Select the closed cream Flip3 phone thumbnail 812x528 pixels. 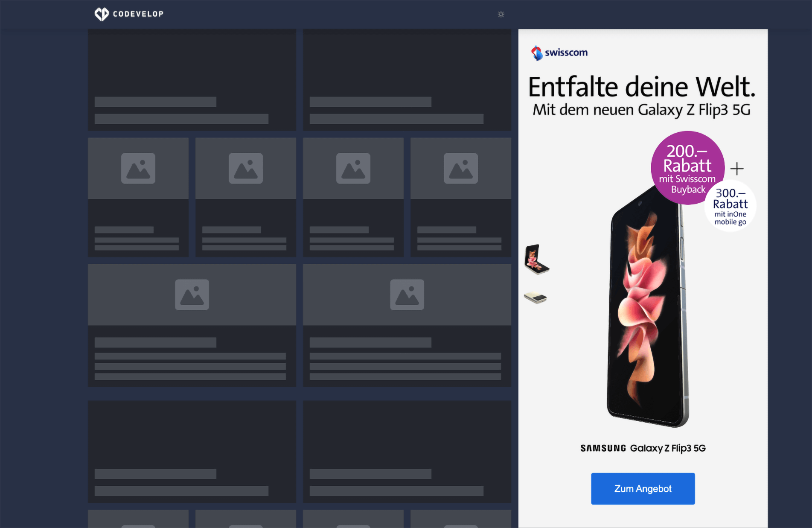[x=536, y=297]
